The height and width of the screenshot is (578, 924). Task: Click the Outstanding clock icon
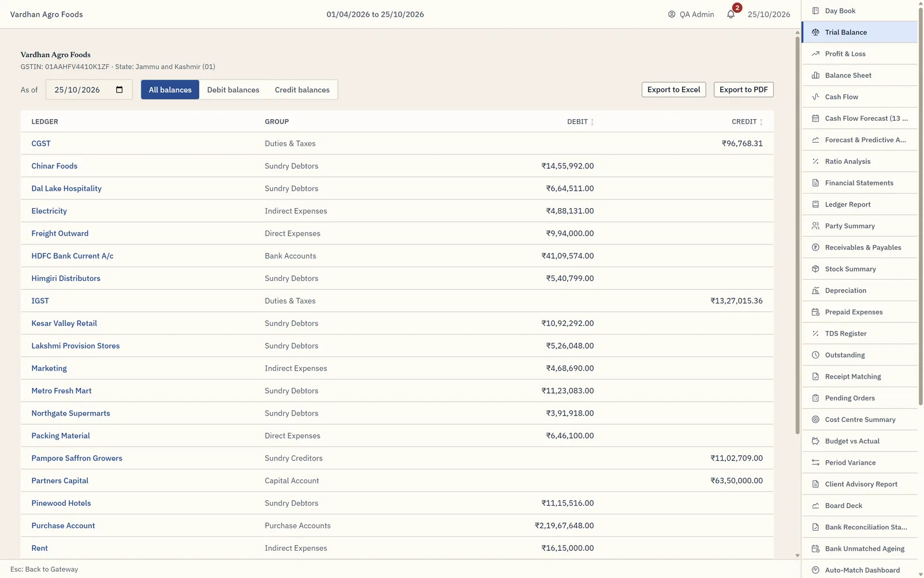click(815, 355)
